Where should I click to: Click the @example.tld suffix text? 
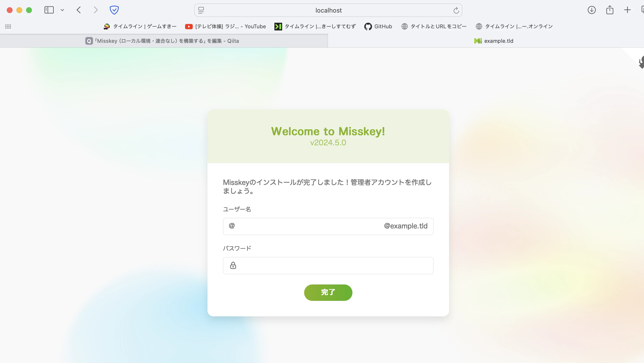click(406, 226)
